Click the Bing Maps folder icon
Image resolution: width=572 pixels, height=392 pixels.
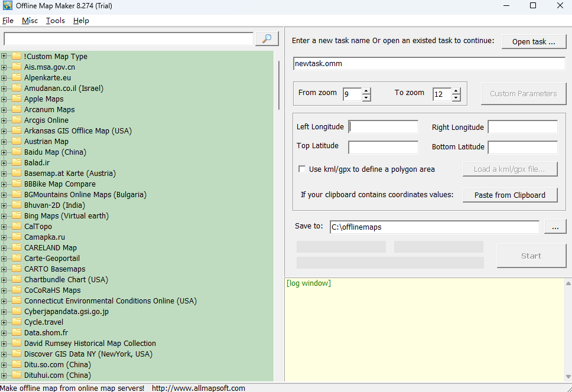tap(17, 216)
